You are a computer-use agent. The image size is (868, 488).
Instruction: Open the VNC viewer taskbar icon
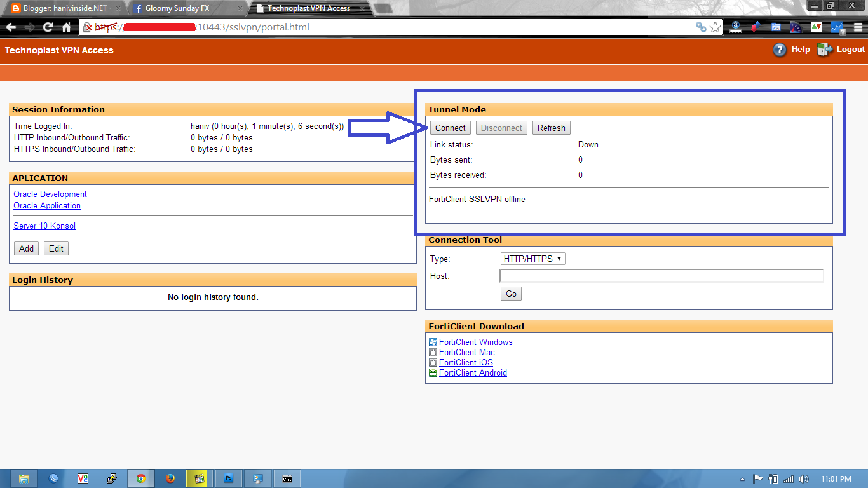click(83, 478)
